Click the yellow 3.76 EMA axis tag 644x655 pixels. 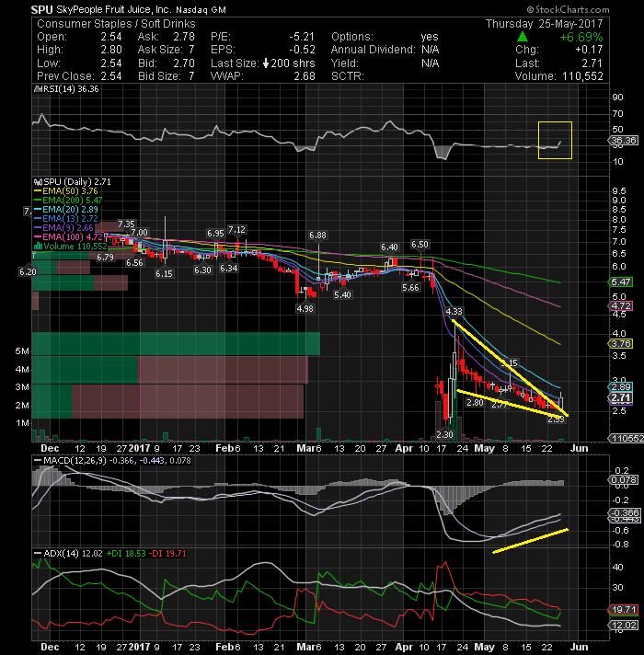(x=621, y=344)
